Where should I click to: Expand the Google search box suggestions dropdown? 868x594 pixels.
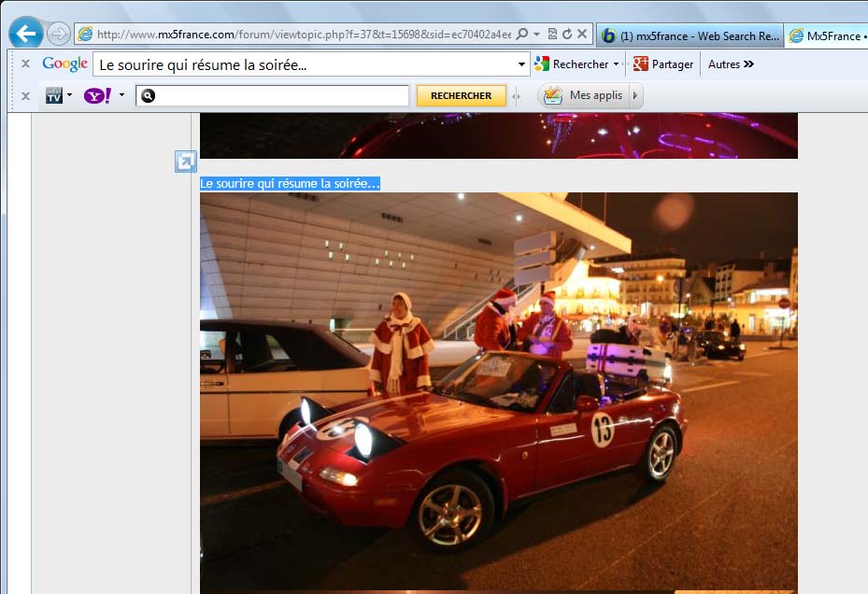[522, 64]
